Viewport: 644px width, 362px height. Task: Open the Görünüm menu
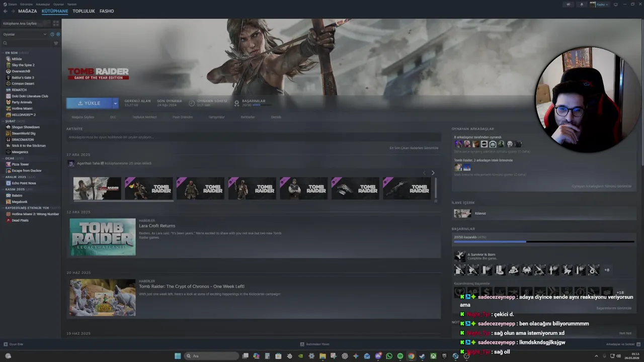point(26,4)
